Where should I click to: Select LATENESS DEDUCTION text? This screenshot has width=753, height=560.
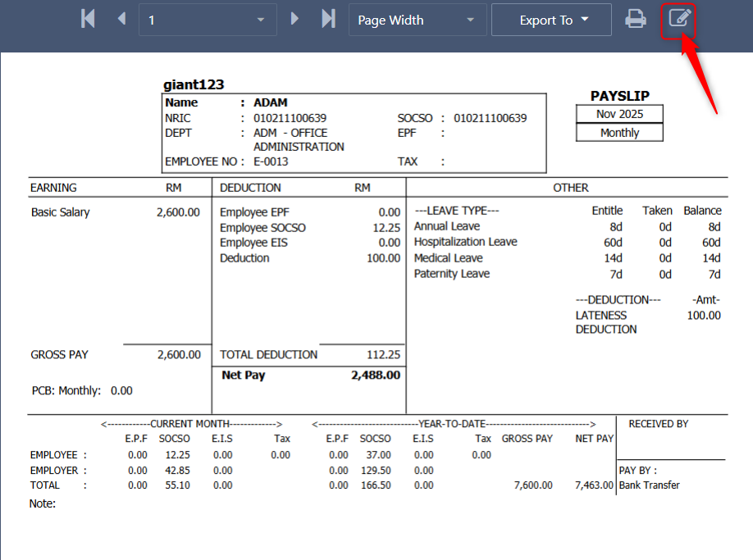606,322
